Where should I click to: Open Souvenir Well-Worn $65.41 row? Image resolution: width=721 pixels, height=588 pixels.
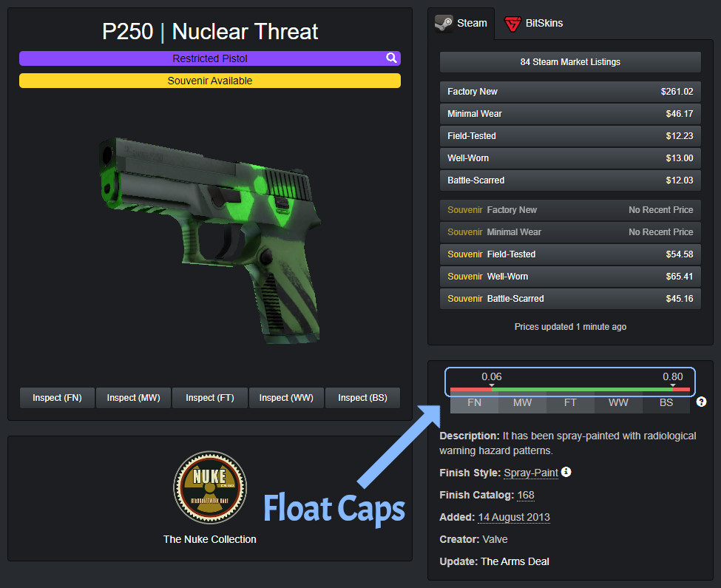(570, 277)
